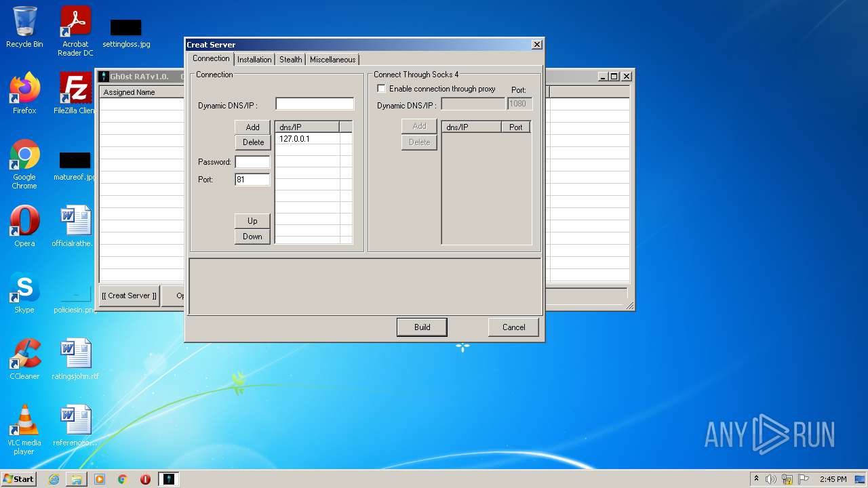Image resolution: width=868 pixels, height=488 pixels.
Task: Move entry Down in list
Action: [x=252, y=237]
